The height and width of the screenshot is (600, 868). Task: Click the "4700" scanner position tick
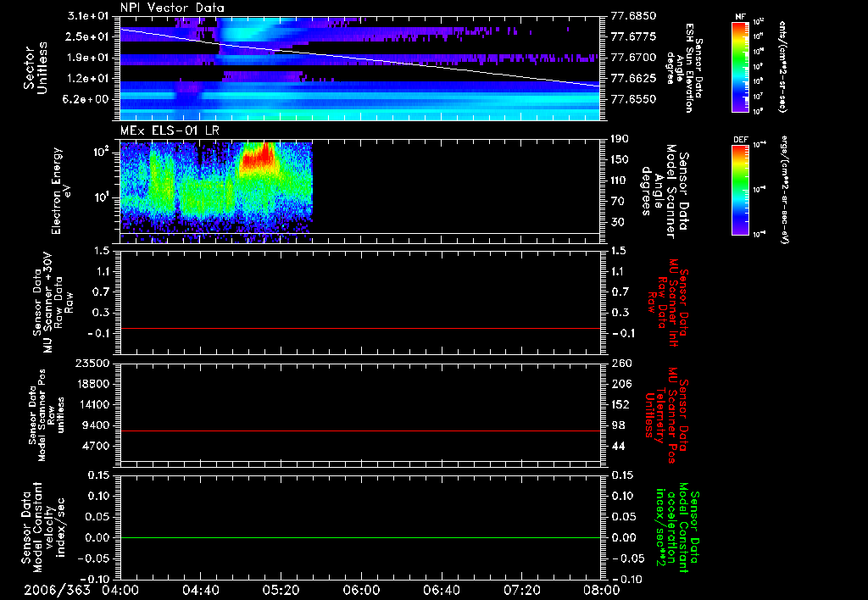pyautogui.click(x=97, y=446)
